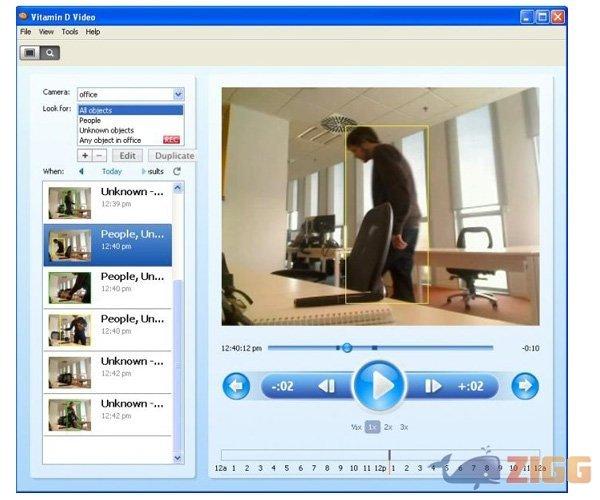The height and width of the screenshot is (500, 600).
Task: Step forward one frame
Action: tap(433, 386)
